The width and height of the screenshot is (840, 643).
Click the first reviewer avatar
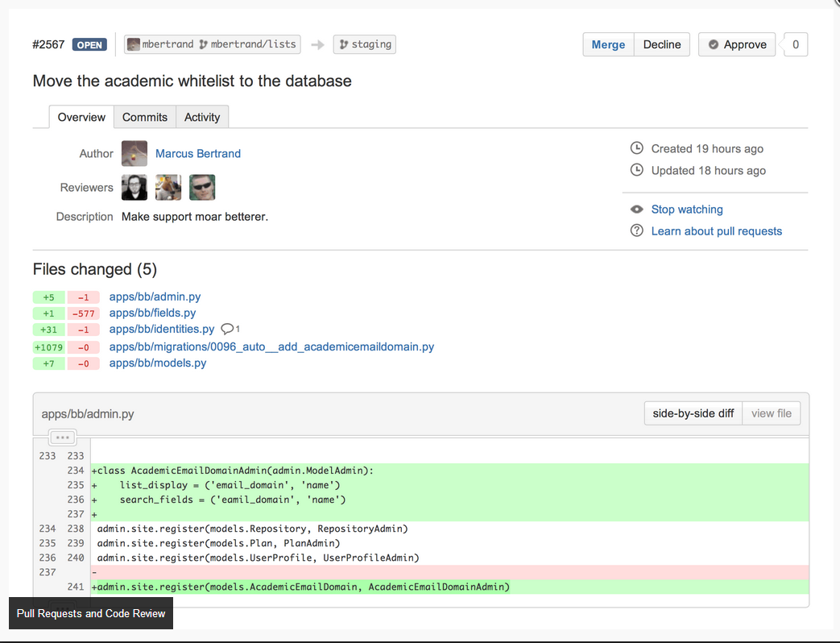pyautogui.click(x=134, y=187)
